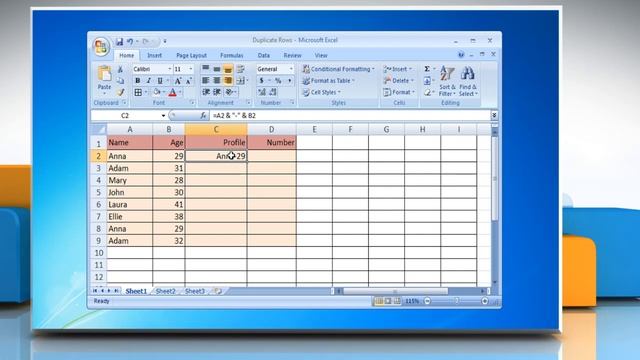Insert AutoSum formula
The image size is (640, 360).
pyautogui.click(x=427, y=69)
